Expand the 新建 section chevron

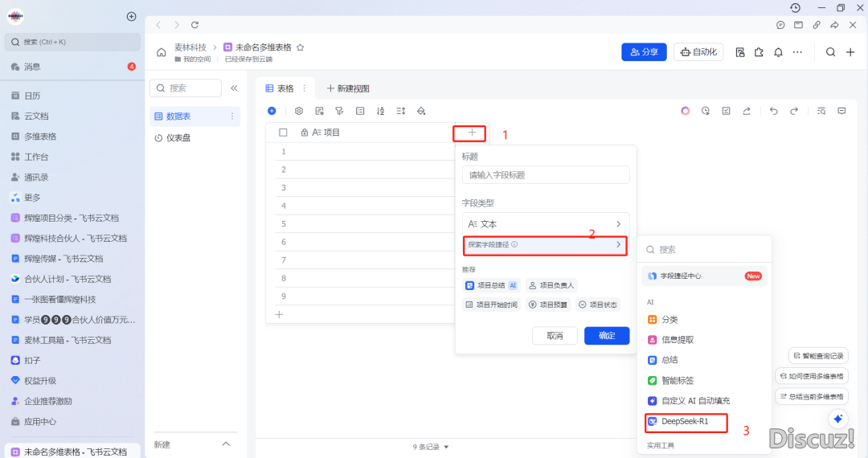[226, 444]
